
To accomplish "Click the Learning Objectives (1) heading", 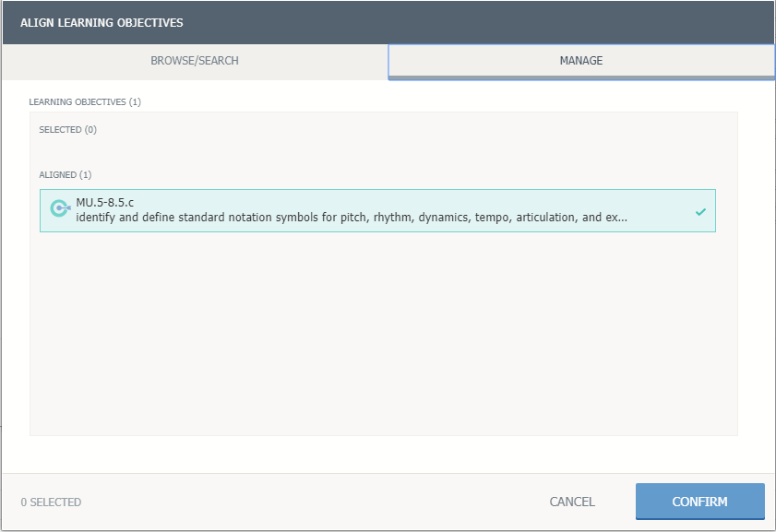I will [85, 101].
